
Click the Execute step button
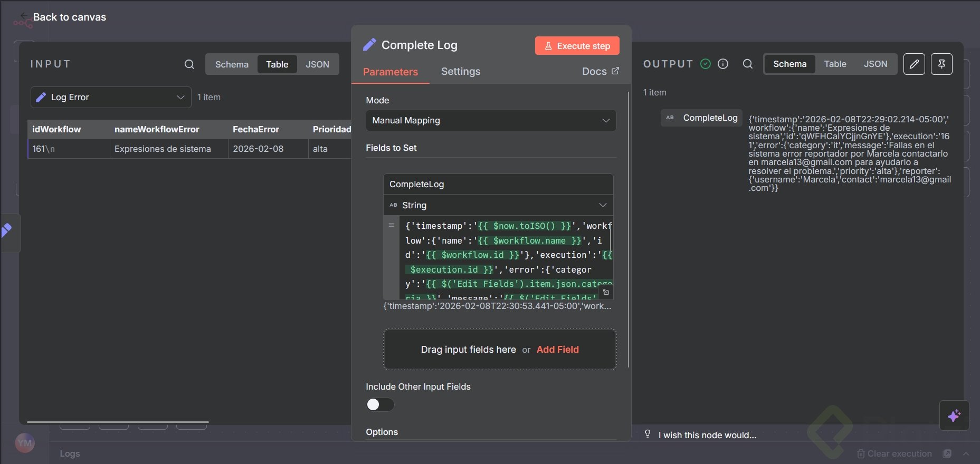577,46
